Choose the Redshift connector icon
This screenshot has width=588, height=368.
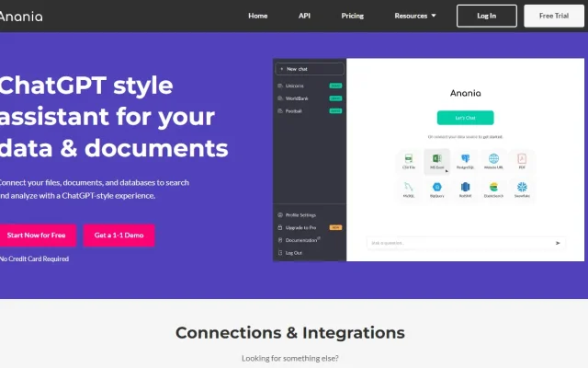pyautogui.click(x=466, y=187)
